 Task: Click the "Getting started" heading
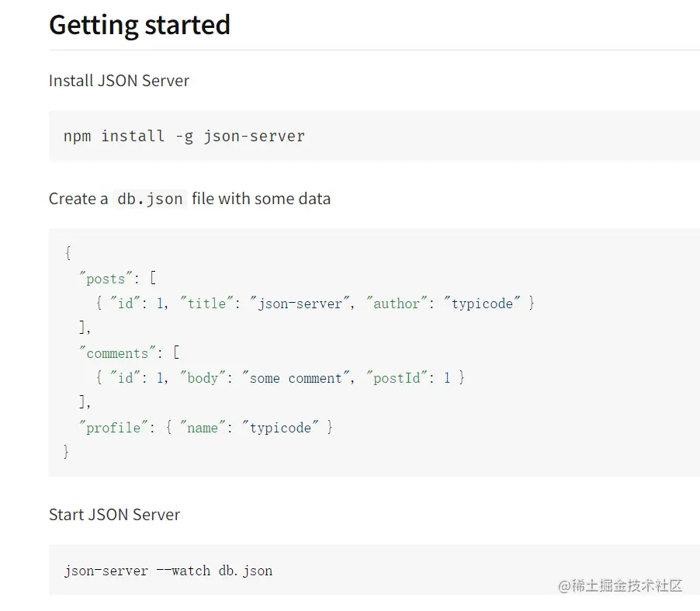(140, 25)
